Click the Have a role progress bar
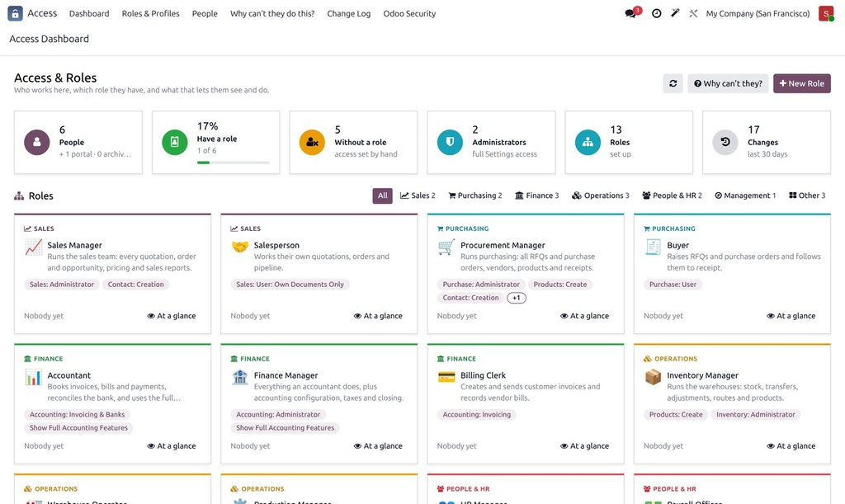 click(x=234, y=162)
